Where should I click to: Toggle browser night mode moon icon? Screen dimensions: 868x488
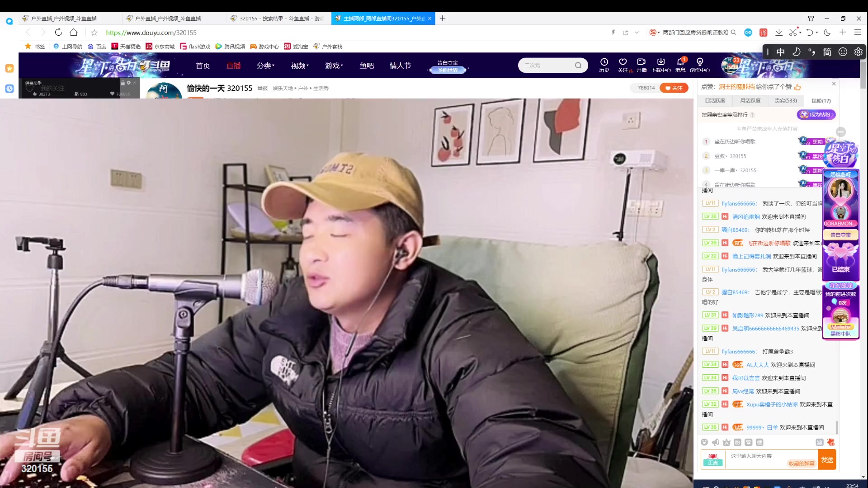point(827,32)
